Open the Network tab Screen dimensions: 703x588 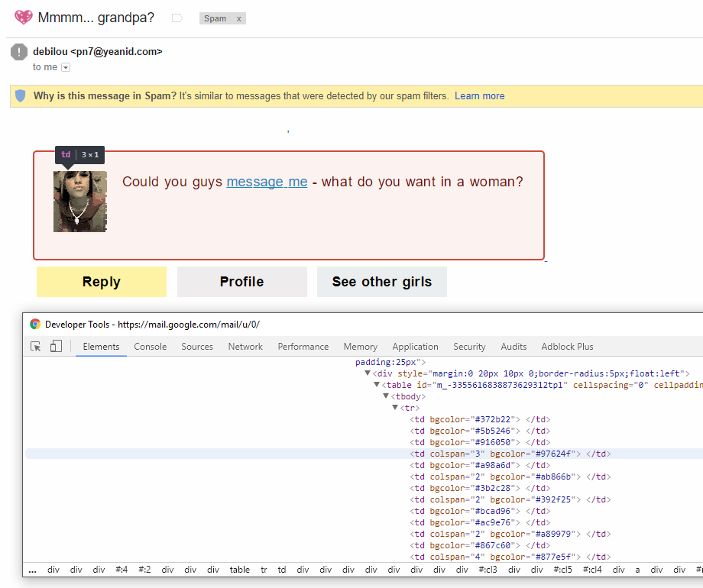[245, 347]
